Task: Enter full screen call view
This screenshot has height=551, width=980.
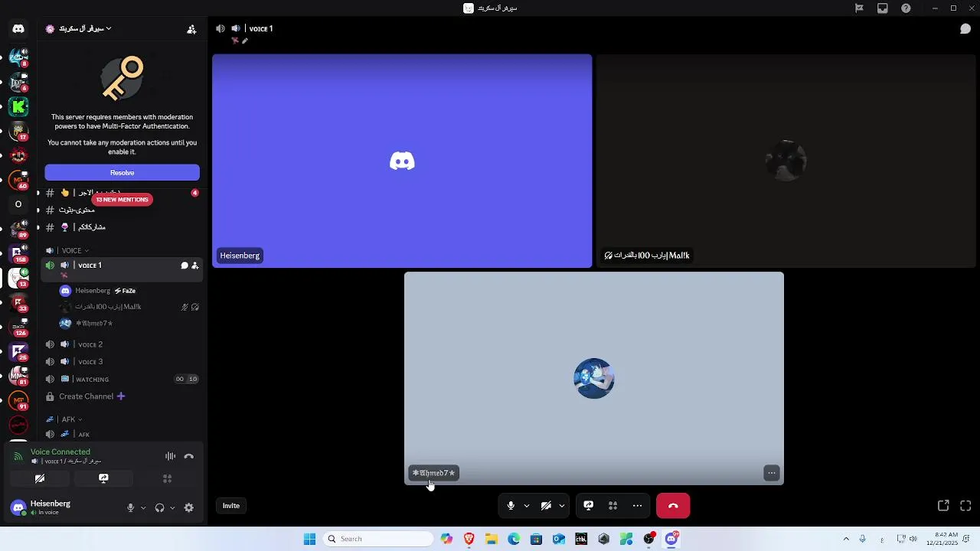Action: click(965, 506)
